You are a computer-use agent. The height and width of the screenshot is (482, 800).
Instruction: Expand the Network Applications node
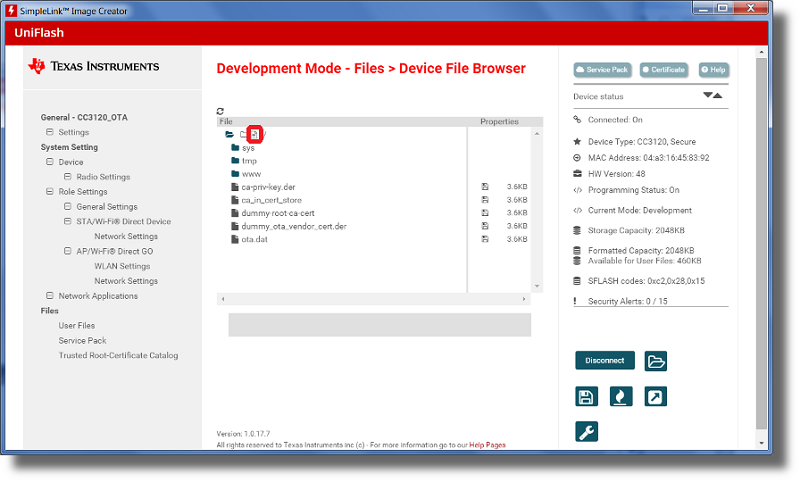click(x=50, y=296)
